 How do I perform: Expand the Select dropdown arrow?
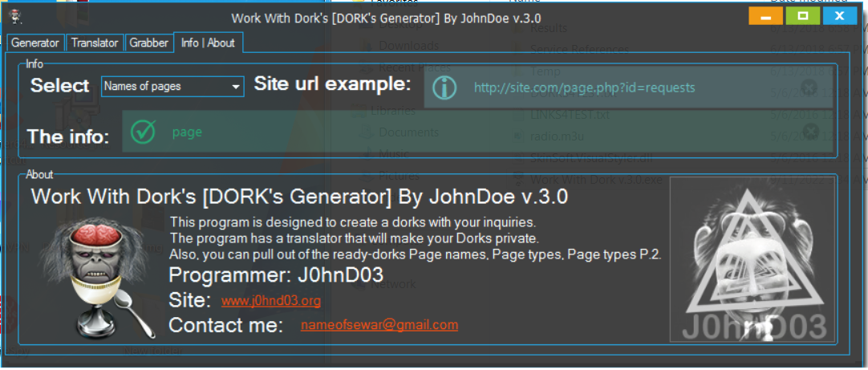(235, 87)
